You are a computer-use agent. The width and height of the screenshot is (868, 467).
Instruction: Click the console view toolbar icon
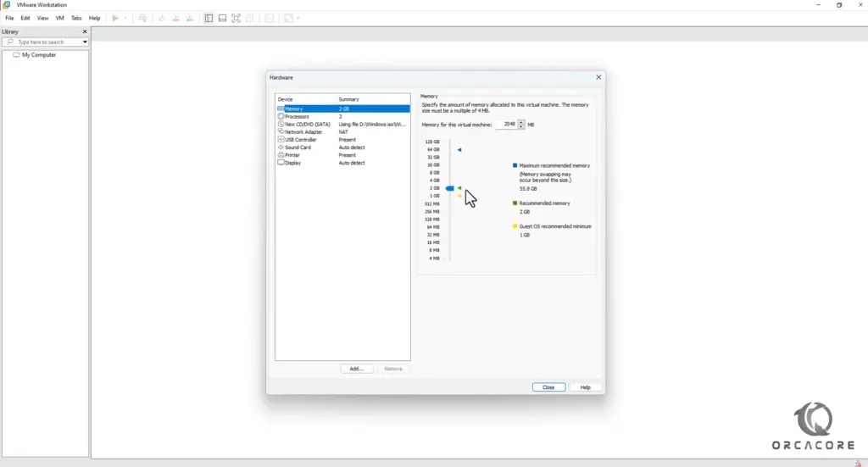(269, 19)
